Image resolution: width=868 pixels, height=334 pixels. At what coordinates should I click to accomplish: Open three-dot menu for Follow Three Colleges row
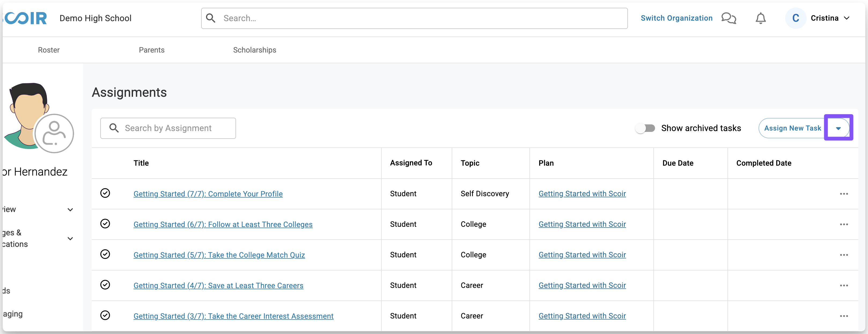844,225
